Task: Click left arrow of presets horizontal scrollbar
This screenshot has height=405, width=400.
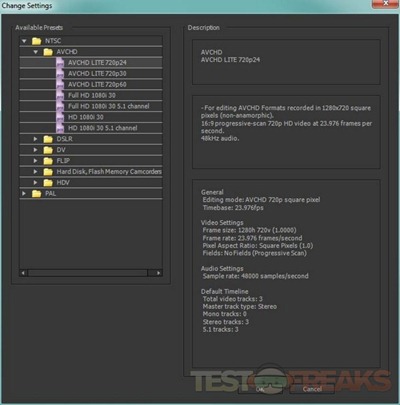Action: [23, 273]
